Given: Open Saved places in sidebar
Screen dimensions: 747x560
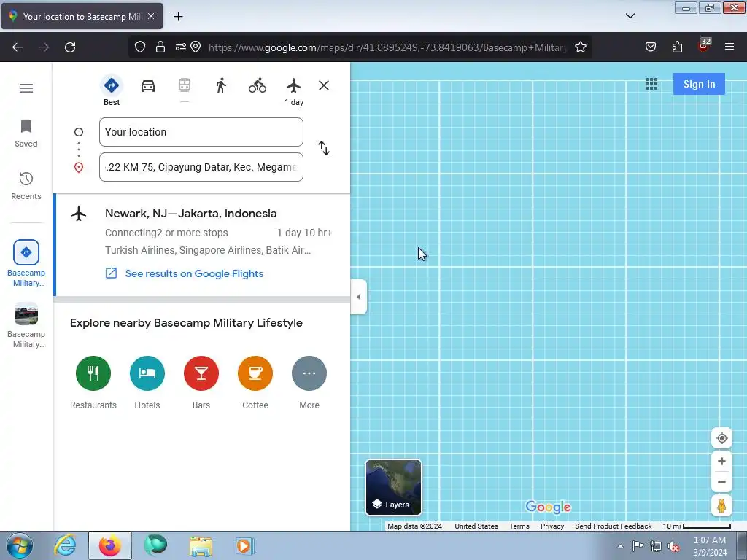Looking at the screenshot, I should click(26, 134).
